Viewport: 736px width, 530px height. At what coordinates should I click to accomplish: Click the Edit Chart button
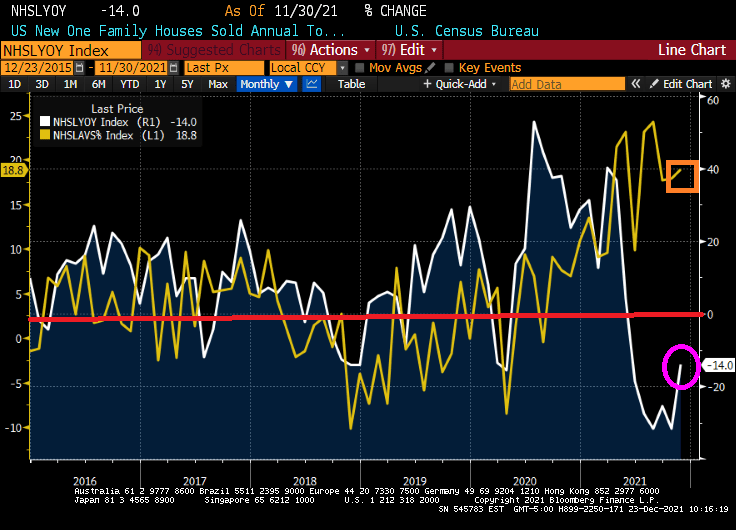tap(687, 84)
